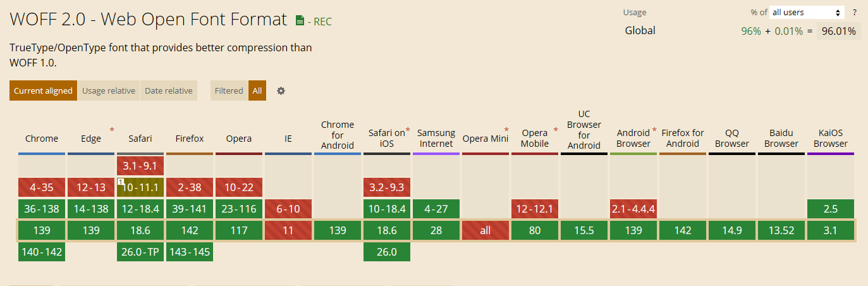Open the all users dropdown

click(807, 13)
